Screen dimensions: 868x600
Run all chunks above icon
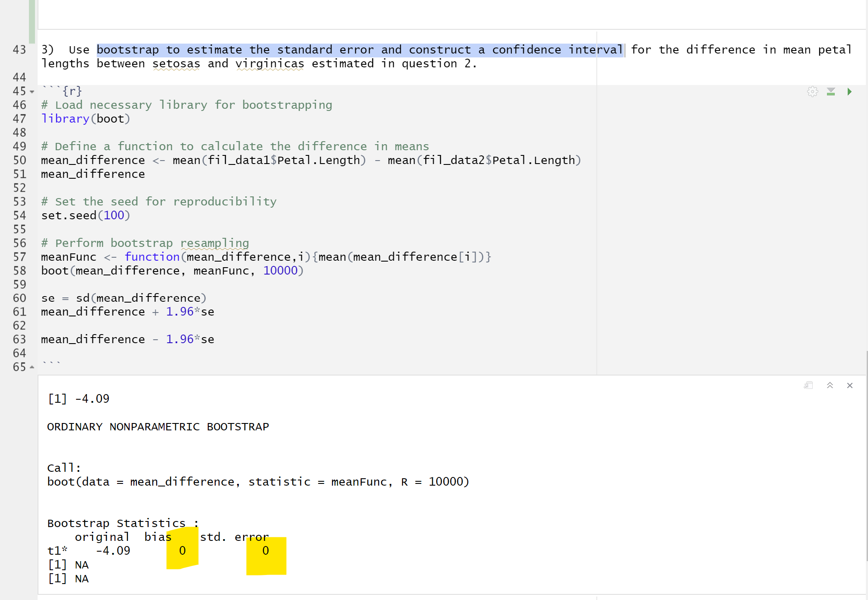831,92
